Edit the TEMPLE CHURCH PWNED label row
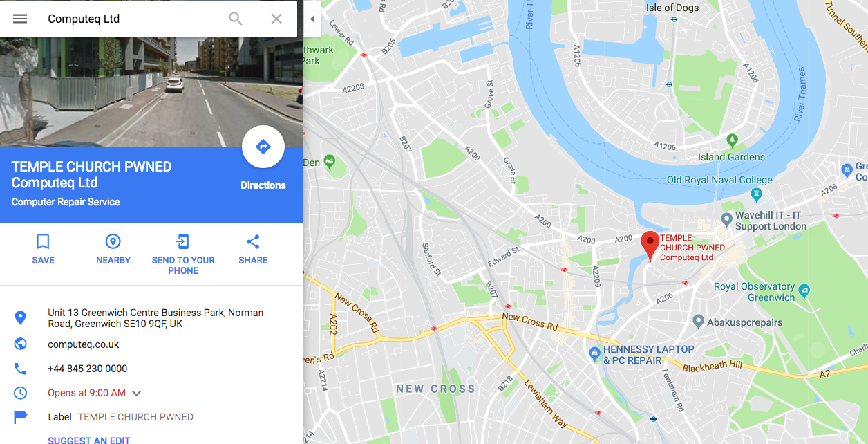 (151, 417)
